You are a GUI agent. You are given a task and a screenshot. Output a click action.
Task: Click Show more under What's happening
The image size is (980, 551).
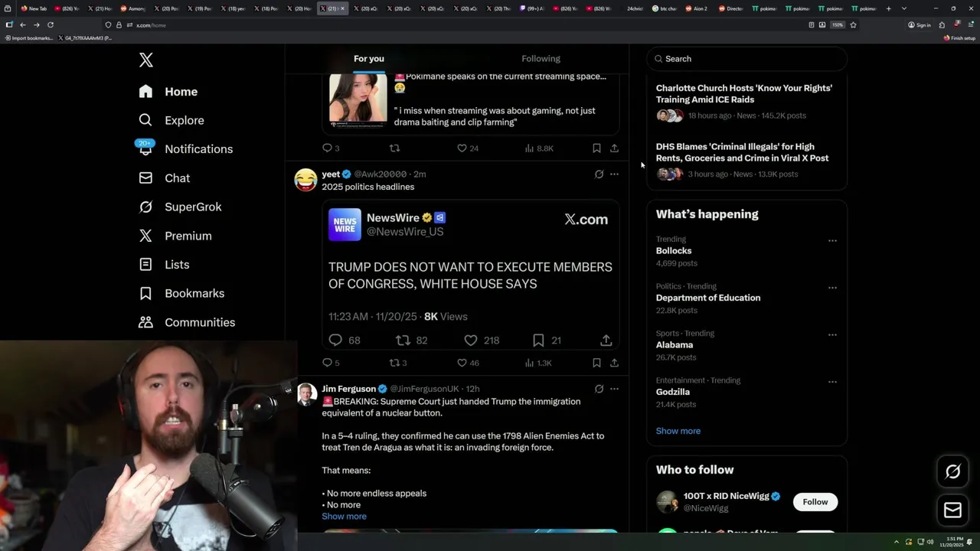pyautogui.click(x=678, y=431)
